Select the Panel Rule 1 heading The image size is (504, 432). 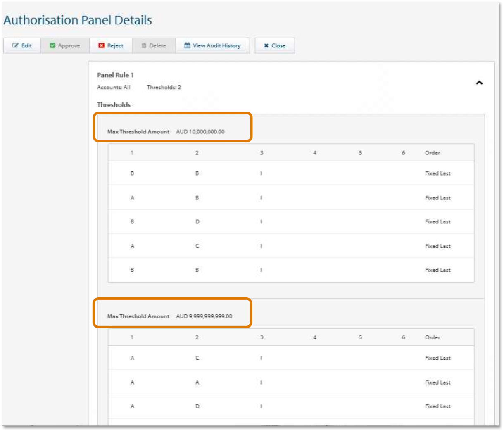[x=115, y=75]
